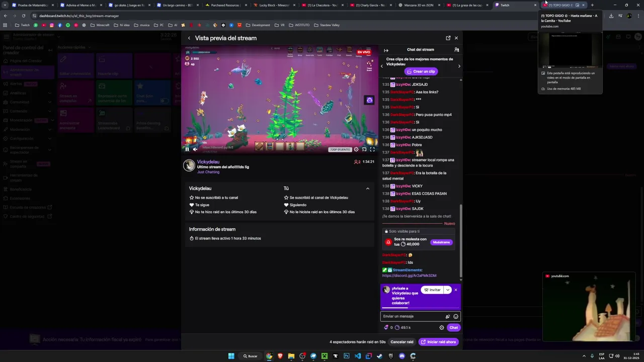This screenshot has width=644, height=362.
Task: Click Iniciar raid ahora
Action: 439,342
